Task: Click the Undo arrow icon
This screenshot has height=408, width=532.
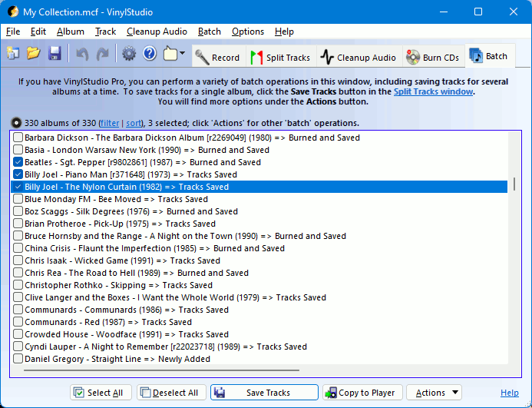Action: tap(82, 54)
